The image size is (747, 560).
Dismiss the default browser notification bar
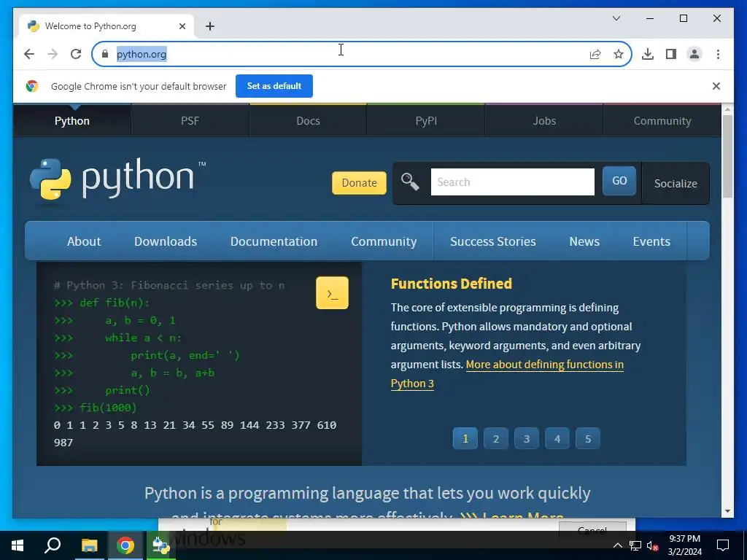point(716,86)
